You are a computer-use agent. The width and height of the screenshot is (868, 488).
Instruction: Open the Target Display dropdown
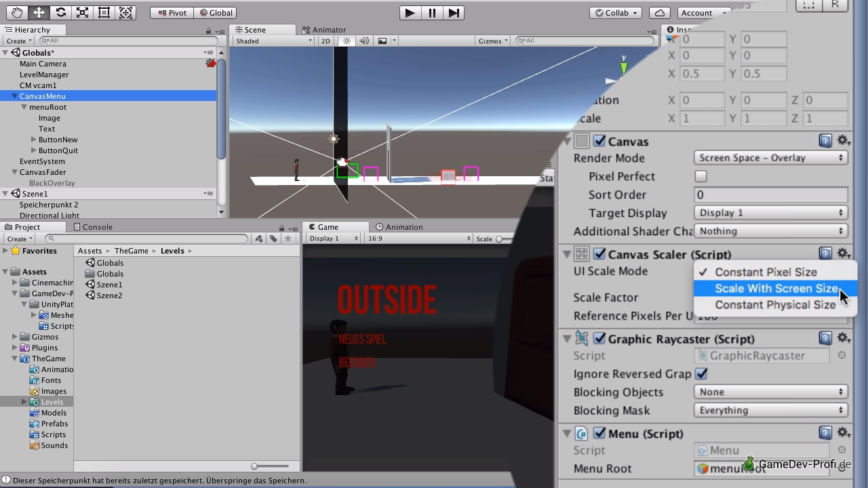[771, 213]
